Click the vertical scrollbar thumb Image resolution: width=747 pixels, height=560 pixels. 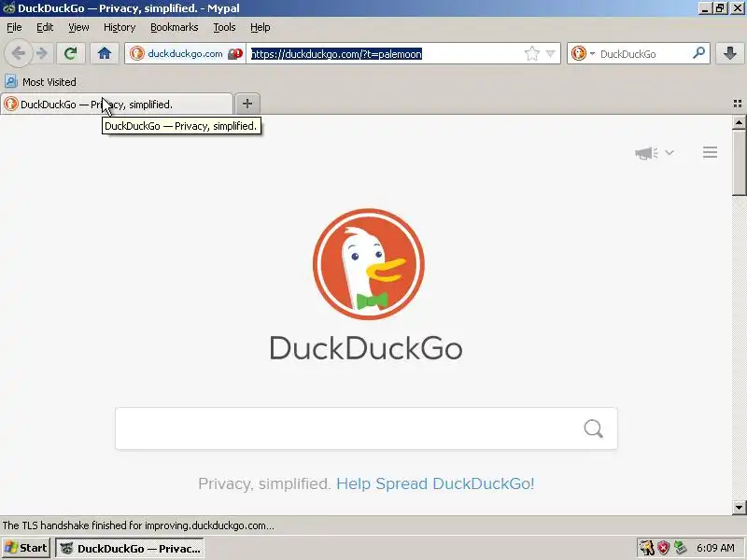[739, 161]
